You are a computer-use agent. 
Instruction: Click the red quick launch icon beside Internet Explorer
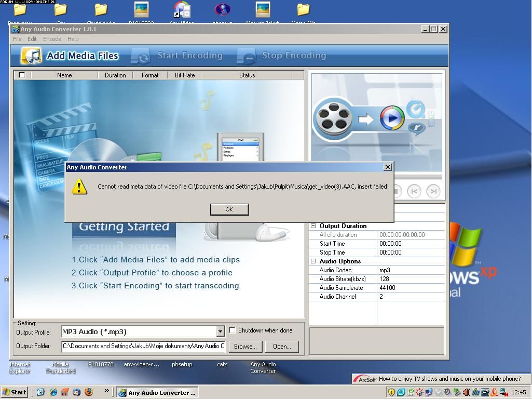(65, 392)
